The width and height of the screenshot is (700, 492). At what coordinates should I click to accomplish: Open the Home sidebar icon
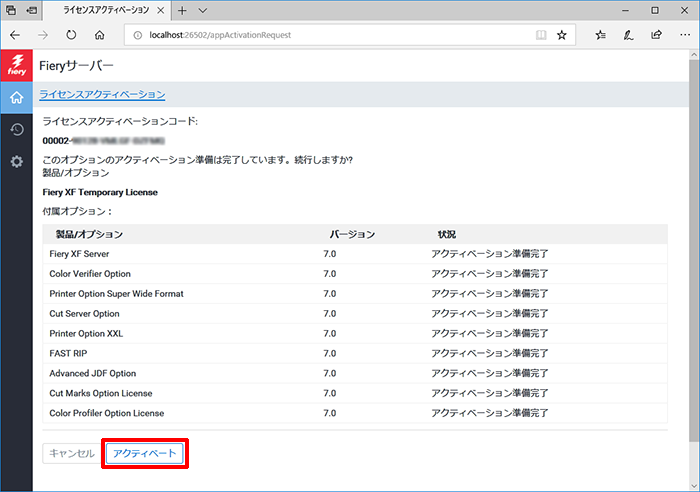click(x=17, y=97)
